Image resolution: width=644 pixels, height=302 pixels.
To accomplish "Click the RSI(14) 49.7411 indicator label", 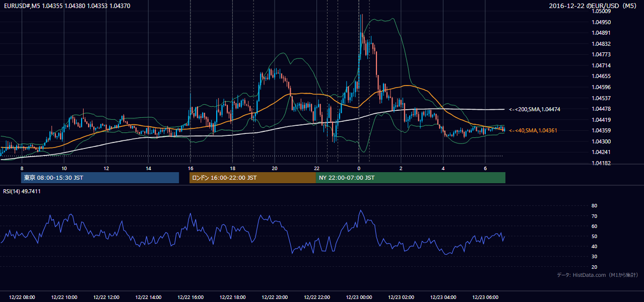I will pyautogui.click(x=22, y=191).
